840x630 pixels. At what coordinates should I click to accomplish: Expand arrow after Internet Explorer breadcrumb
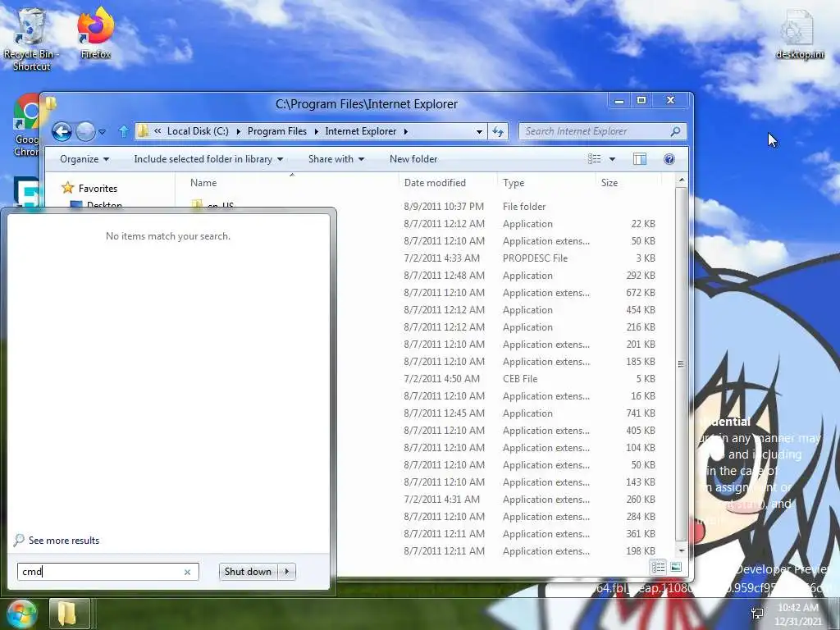405,131
